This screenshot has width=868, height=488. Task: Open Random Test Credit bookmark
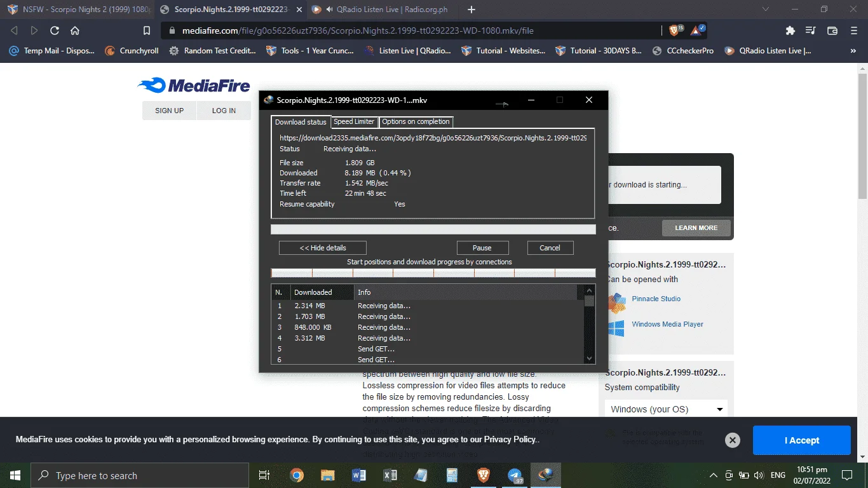[x=212, y=51]
